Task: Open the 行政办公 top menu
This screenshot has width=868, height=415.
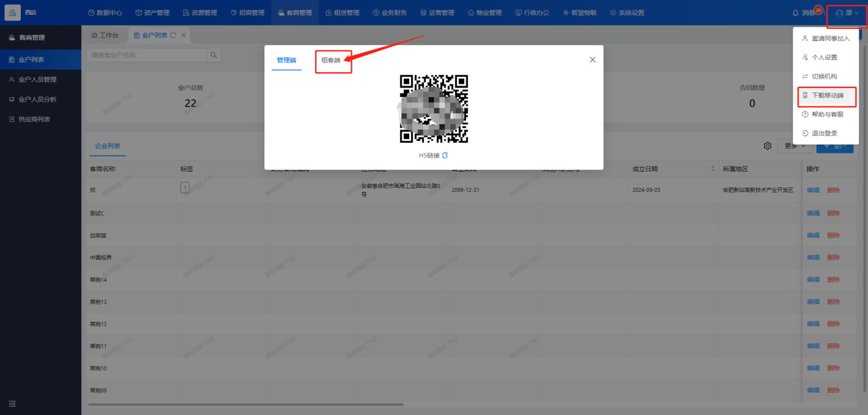Action: coord(532,13)
